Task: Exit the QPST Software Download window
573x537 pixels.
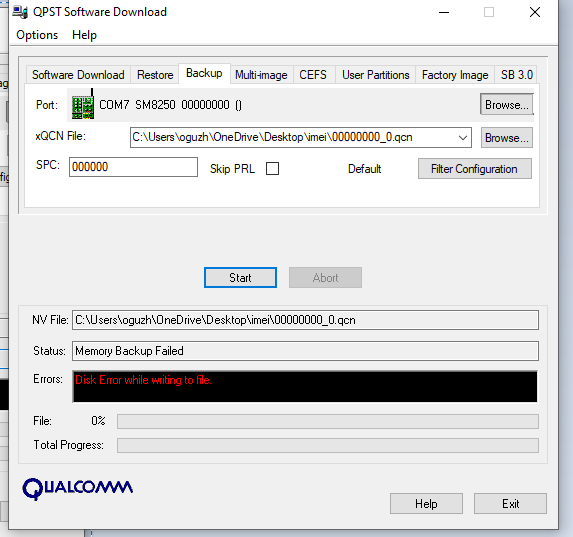Action: 510,504
